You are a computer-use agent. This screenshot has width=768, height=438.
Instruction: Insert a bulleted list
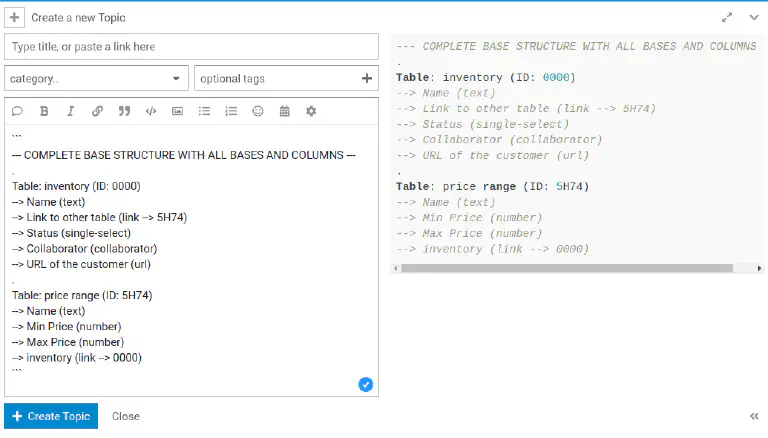[x=204, y=111]
